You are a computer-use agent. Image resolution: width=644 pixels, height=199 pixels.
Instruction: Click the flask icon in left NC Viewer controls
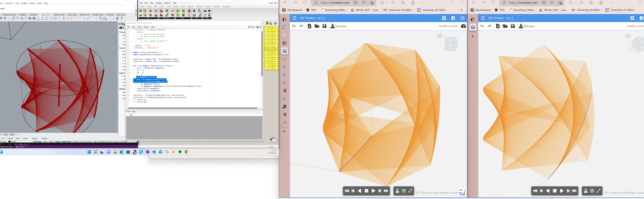pyautogui.click(x=397, y=191)
